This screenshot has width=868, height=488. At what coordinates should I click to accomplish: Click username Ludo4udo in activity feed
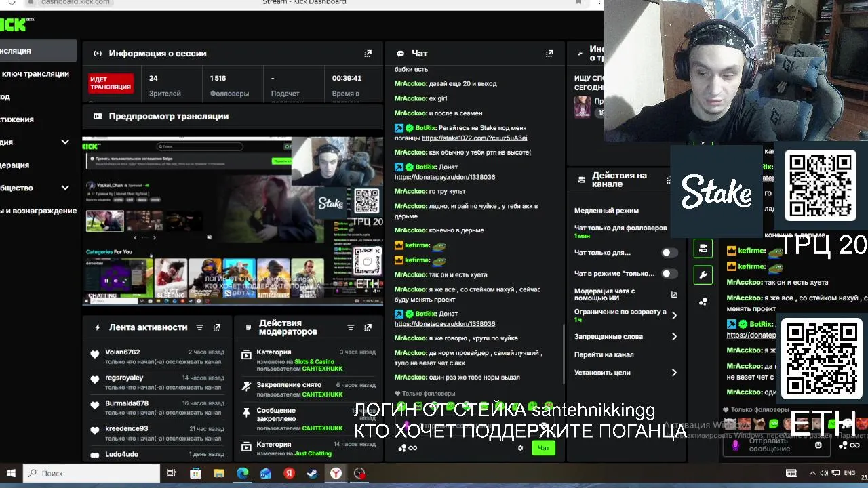click(121, 455)
